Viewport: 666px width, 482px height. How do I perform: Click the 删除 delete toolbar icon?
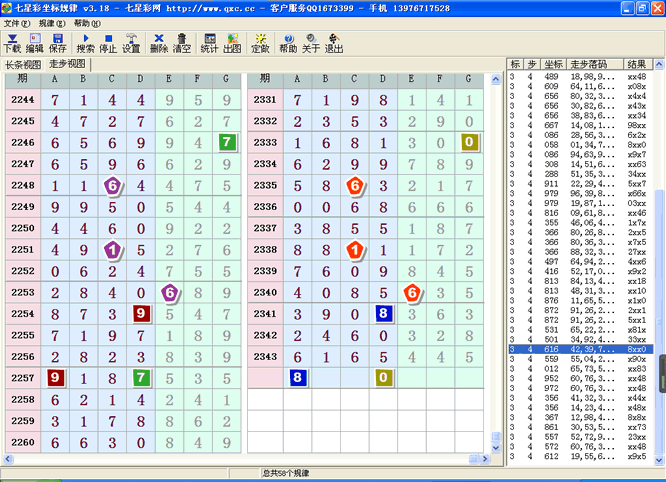click(x=159, y=43)
